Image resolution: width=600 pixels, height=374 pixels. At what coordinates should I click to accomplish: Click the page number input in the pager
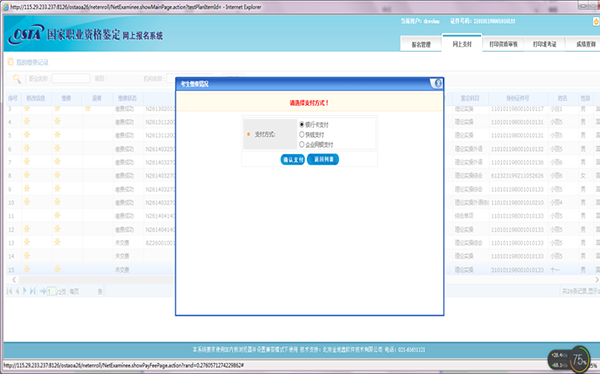(x=52, y=291)
